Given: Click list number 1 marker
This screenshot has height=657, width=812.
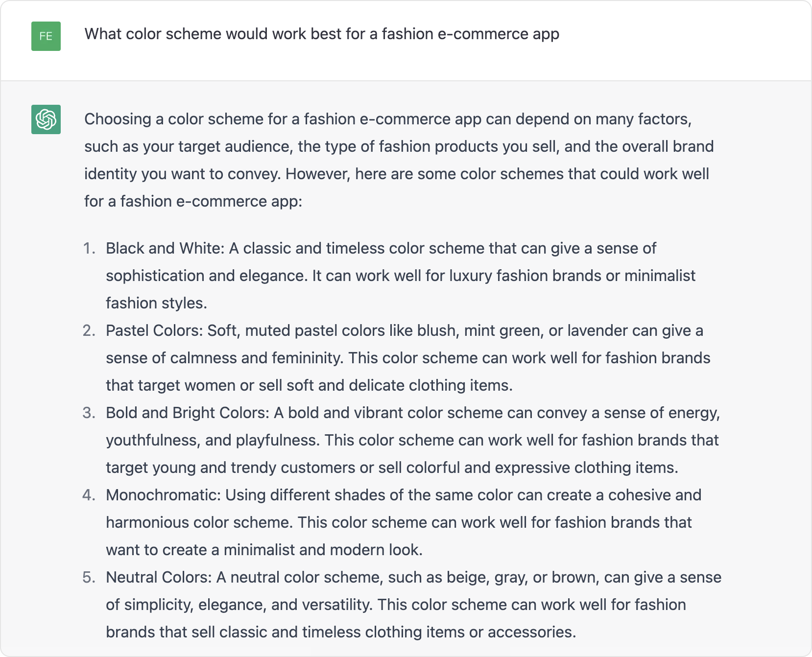Looking at the screenshot, I should tap(89, 248).
